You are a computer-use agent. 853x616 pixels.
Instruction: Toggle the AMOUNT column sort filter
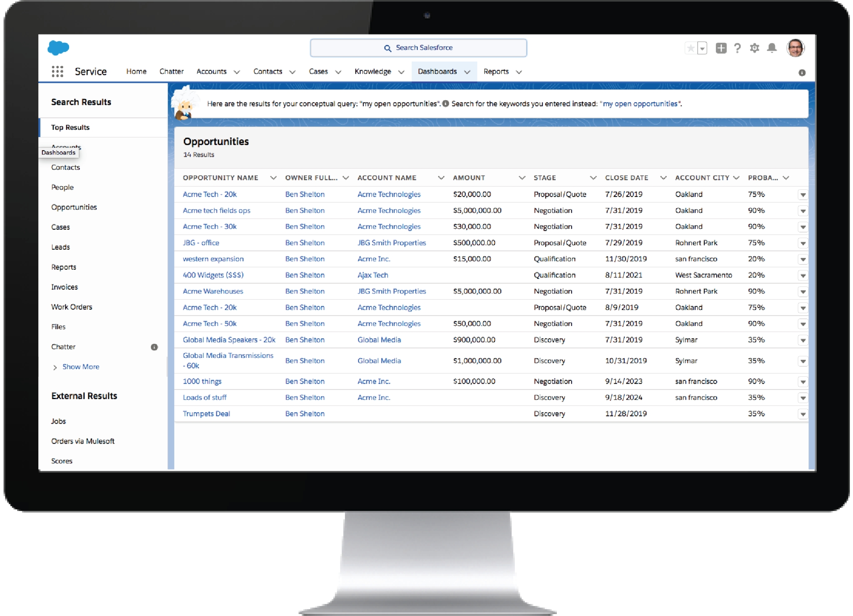[x=521, y=177]
